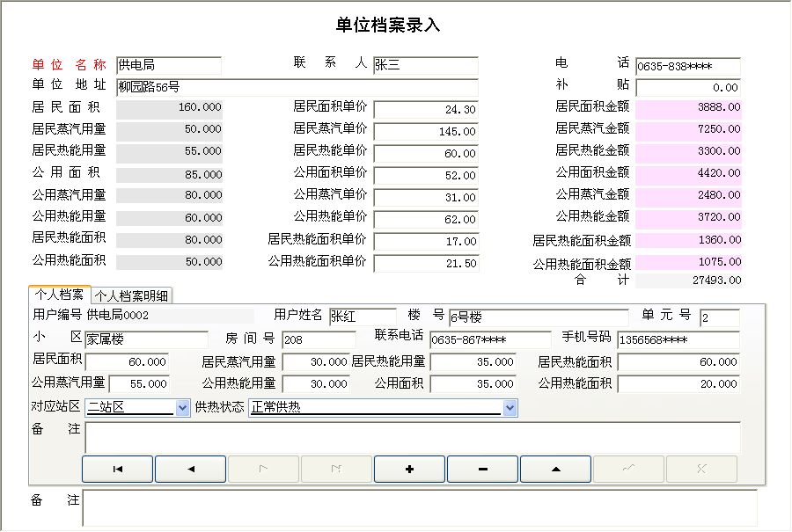Click the edit record triangle button

coord(555,469)
